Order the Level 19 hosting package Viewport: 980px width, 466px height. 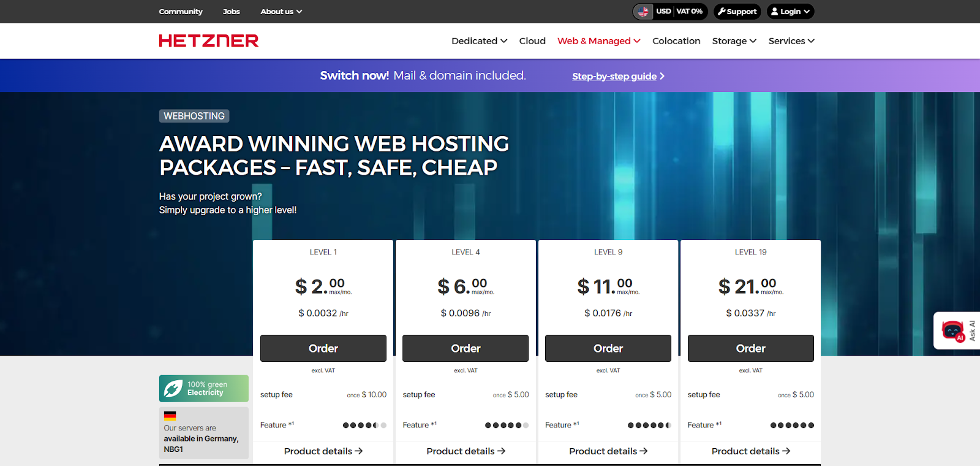751,348
